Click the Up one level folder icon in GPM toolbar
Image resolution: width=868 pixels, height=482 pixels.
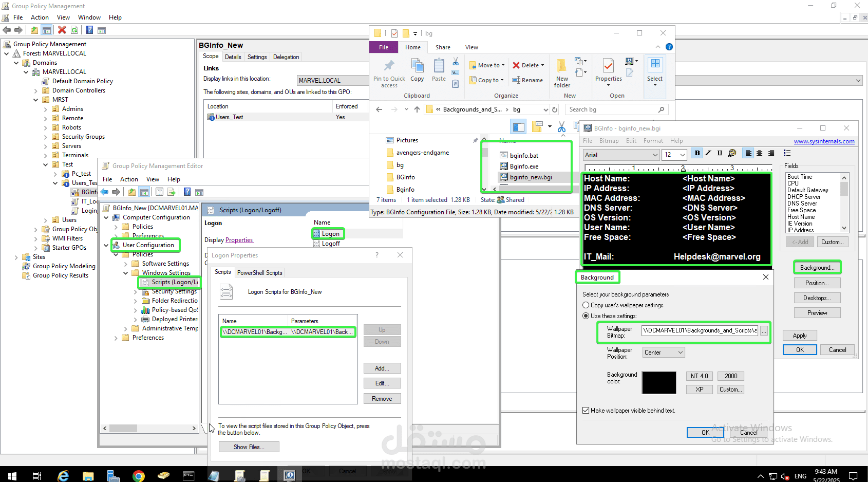point(34,30)
